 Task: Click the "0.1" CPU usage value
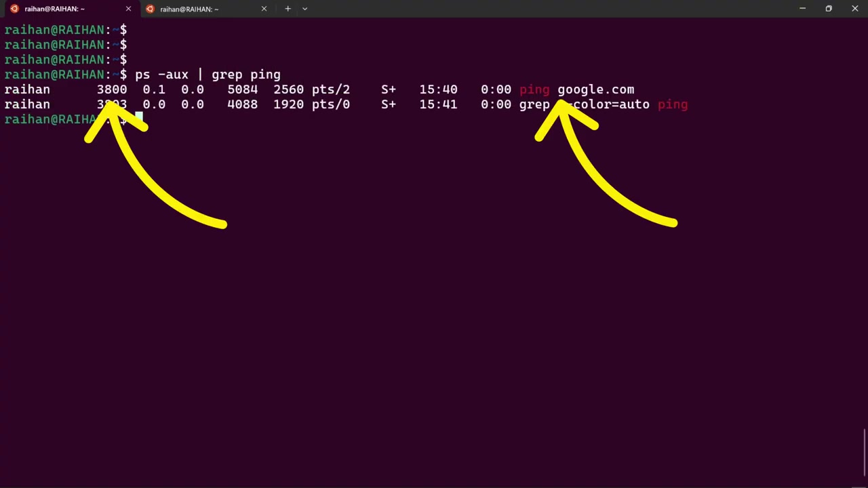pyautogui.click(x=154, y=89)
